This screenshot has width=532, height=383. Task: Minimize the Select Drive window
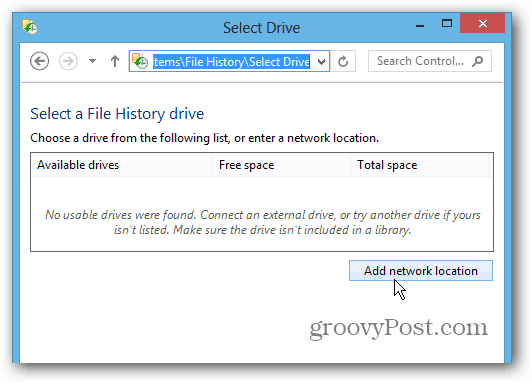point(420,25)
